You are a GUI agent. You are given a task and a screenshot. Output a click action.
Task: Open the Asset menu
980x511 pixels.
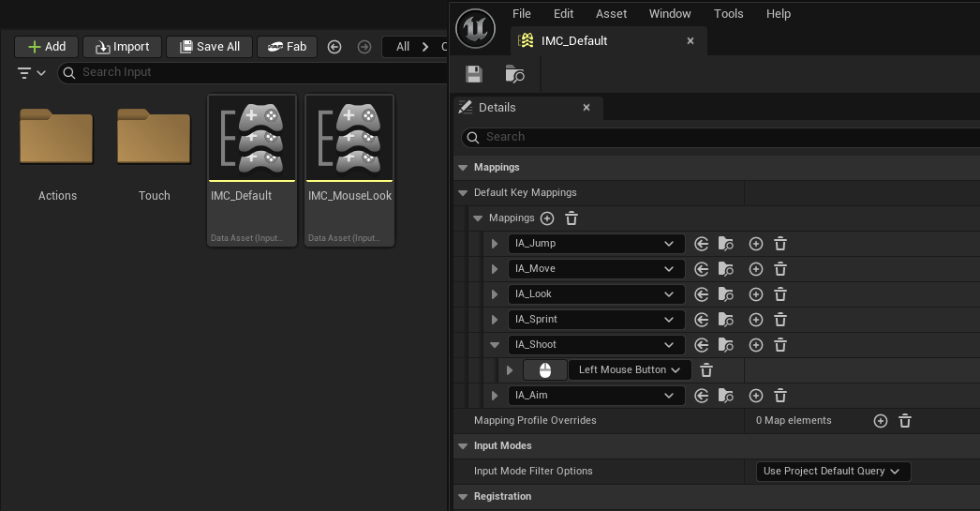[x=611, y=14]
